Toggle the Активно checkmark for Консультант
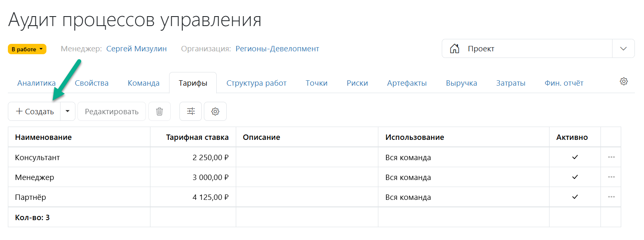The width and height of the screenshot is (644, 240). tap(575, 157)
